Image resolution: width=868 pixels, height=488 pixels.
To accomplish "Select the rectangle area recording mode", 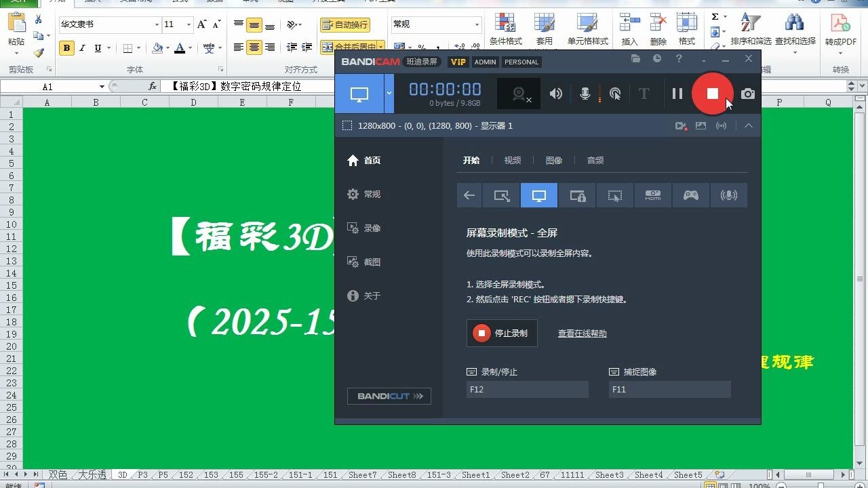I will tap(502, 195).
